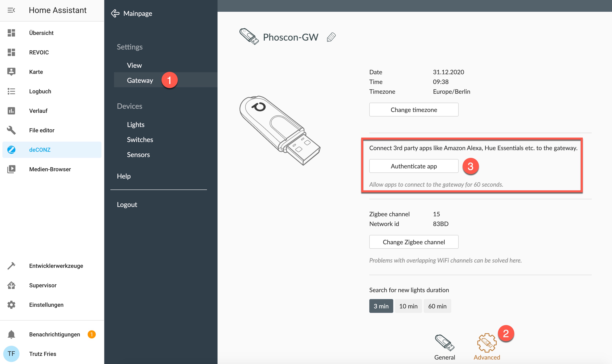Viewport: 612px width, 364px height.
Task: Click the Authenticate app button
Action: pyautogui.click(x=413, y=166)
